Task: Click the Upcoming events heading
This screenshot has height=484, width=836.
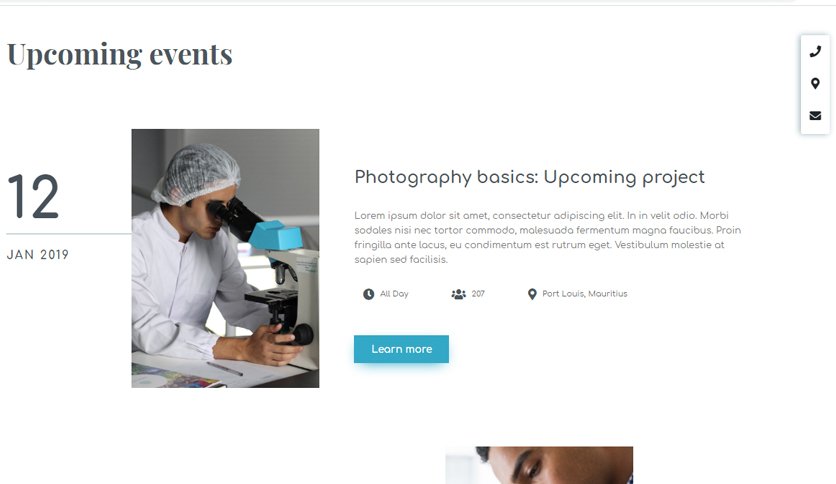Action: coord(120,55)
